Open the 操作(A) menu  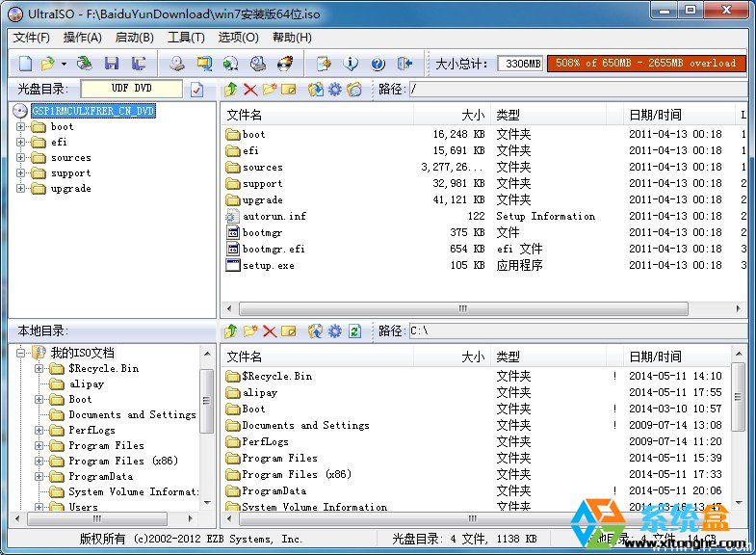83,38
